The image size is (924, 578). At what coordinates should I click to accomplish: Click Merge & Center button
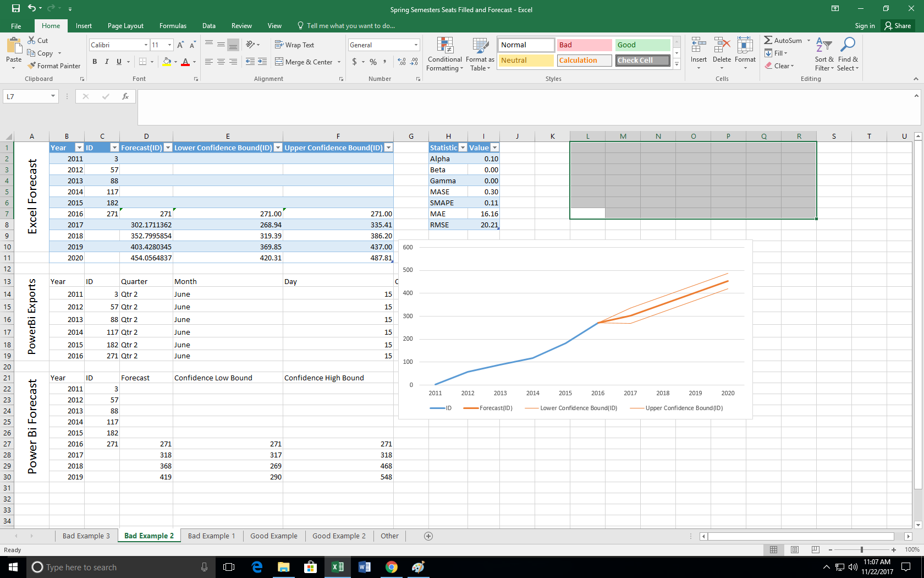click(x=304, y=62)
